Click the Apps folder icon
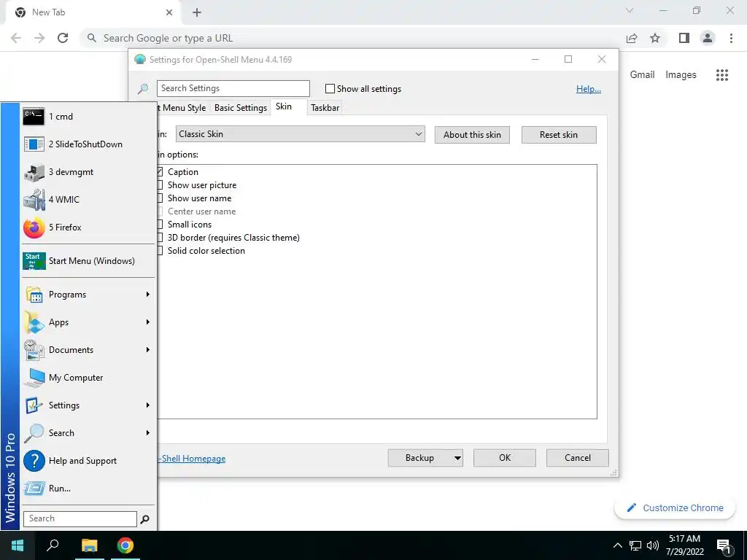747x560 pixels. tap(34, 322)
